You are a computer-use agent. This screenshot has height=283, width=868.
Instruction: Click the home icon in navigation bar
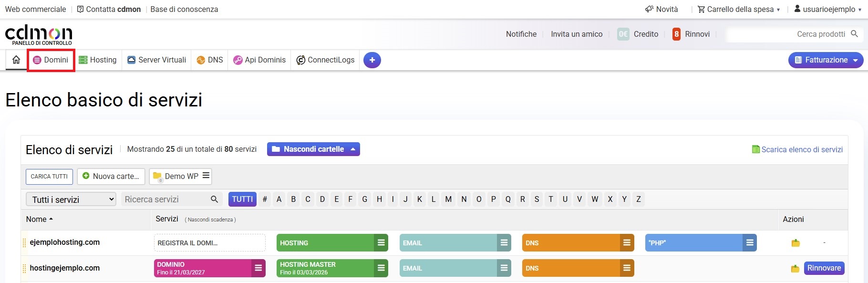point(16,60)
